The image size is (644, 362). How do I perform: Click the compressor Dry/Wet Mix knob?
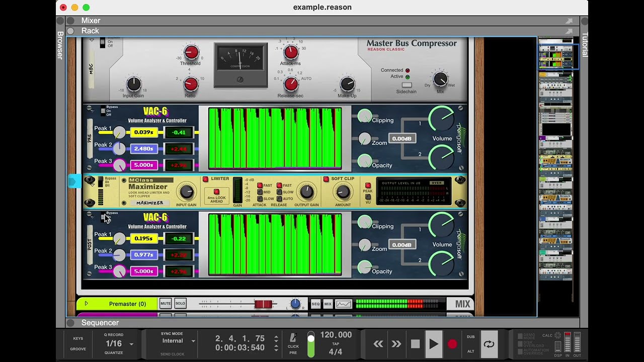[441, 79]
